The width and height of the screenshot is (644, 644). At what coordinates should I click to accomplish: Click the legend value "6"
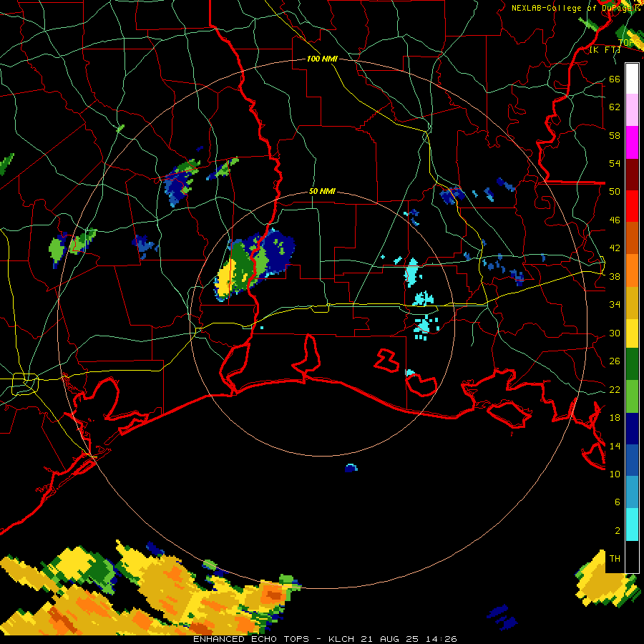(617, 502)
